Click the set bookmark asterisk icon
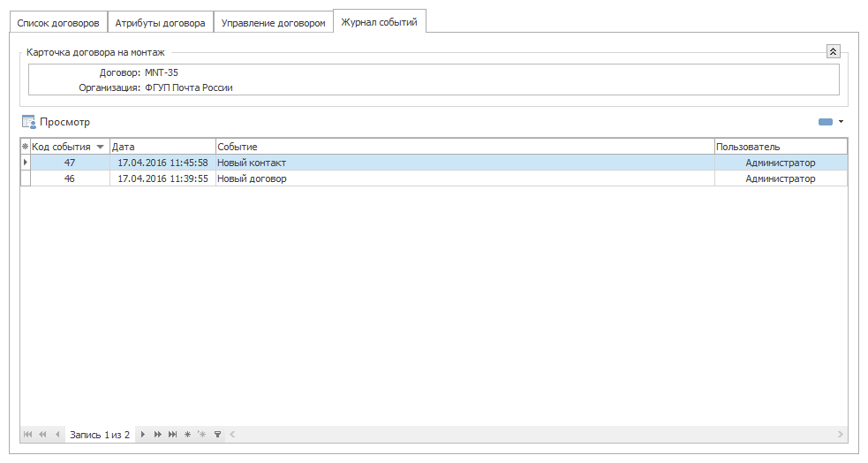Screen dimensions: 868x463 click(188, 435)
